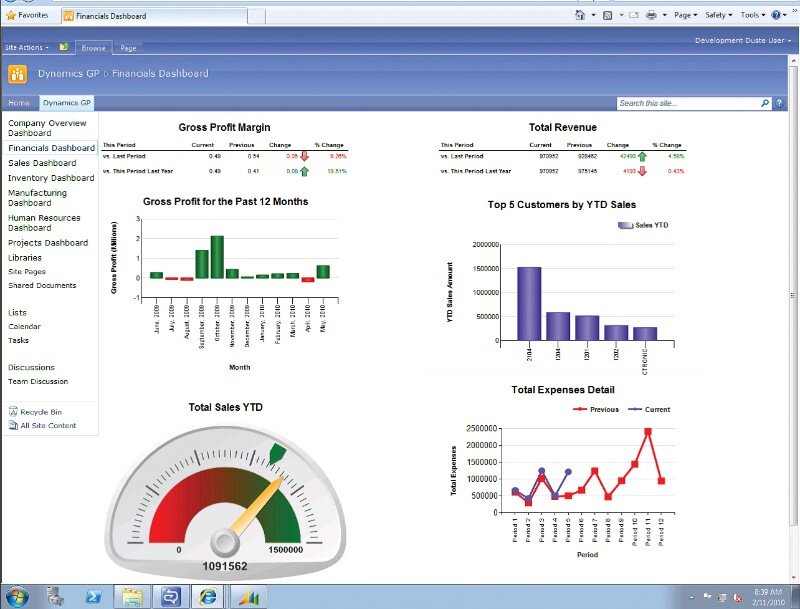Screen dimensions: 800x609
Task: Click in the Search this site field
Action: [687, 103]
